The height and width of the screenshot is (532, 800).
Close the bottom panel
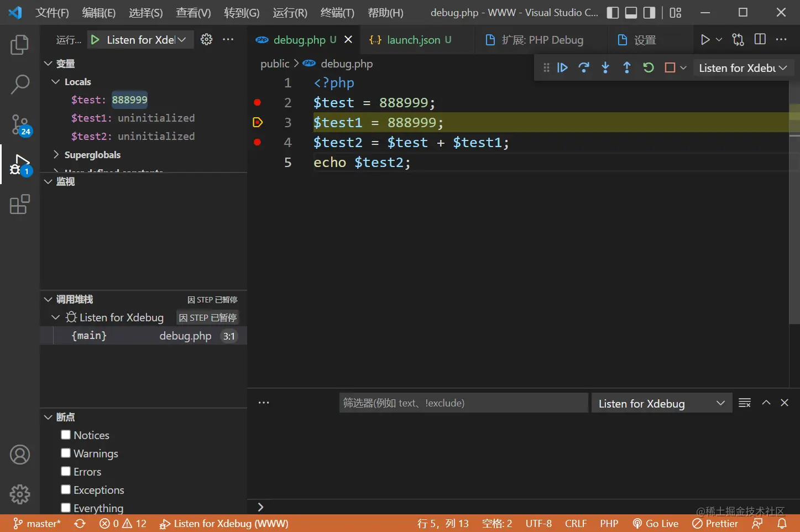785,403
